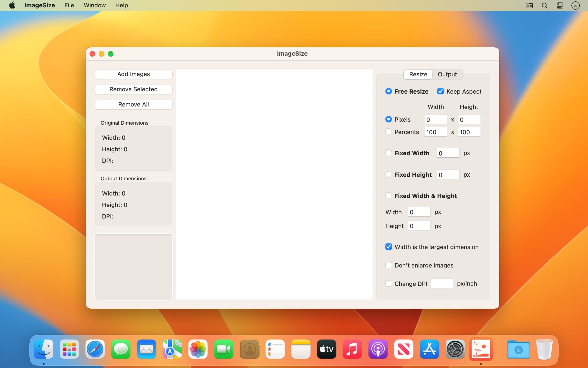
Task: Open the Help menu
Action: click(x=122, y=5)
